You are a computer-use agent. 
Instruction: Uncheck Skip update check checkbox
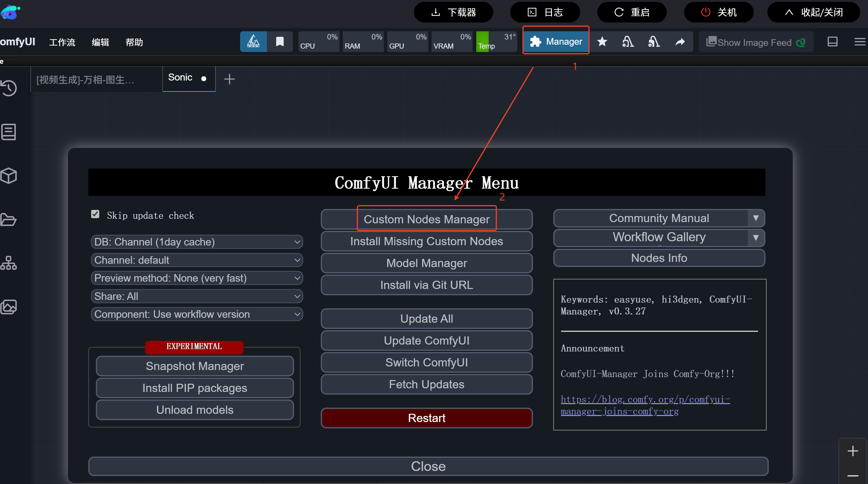pyautogui.click(x=95, y=214)
